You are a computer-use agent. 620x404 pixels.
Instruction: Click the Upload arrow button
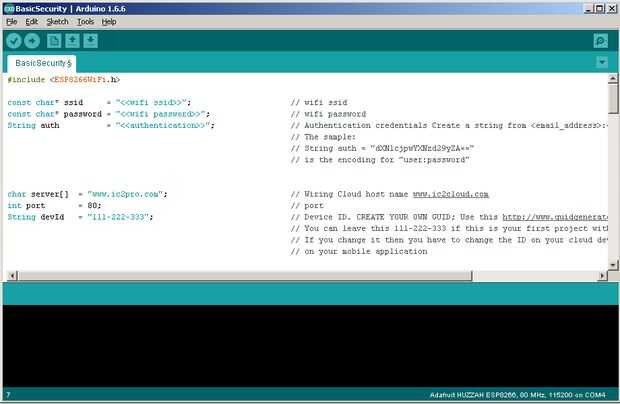coord(32,41)
